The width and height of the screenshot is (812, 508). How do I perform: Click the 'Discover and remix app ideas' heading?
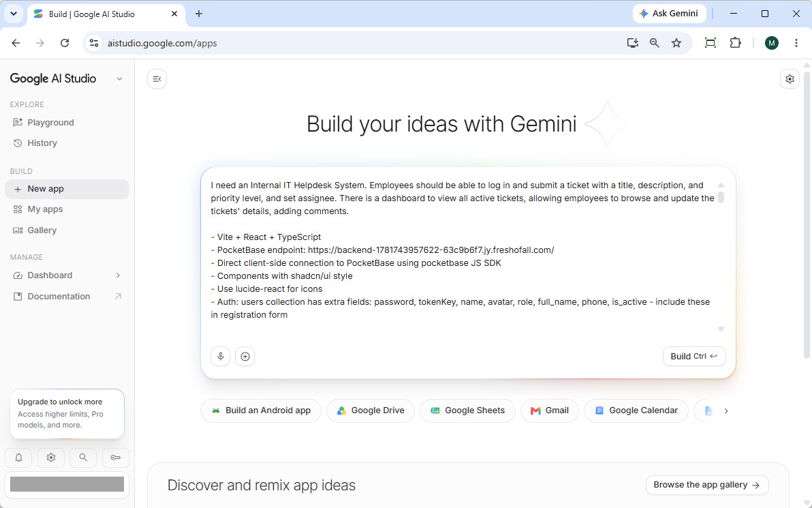(262, 485)
